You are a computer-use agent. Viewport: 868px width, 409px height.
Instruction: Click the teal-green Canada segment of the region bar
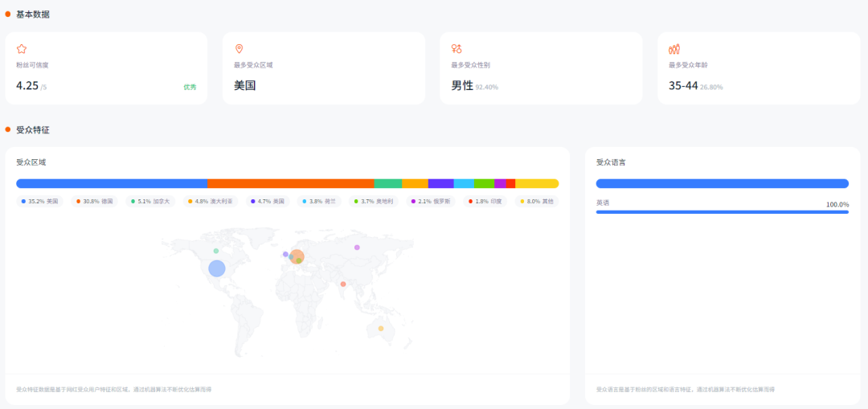tap(388, 184)
